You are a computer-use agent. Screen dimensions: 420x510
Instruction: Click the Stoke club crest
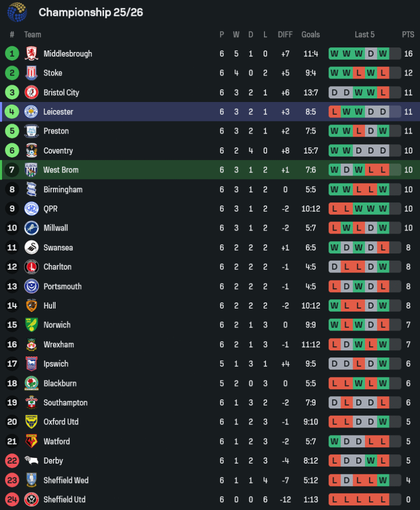(32, 73)
